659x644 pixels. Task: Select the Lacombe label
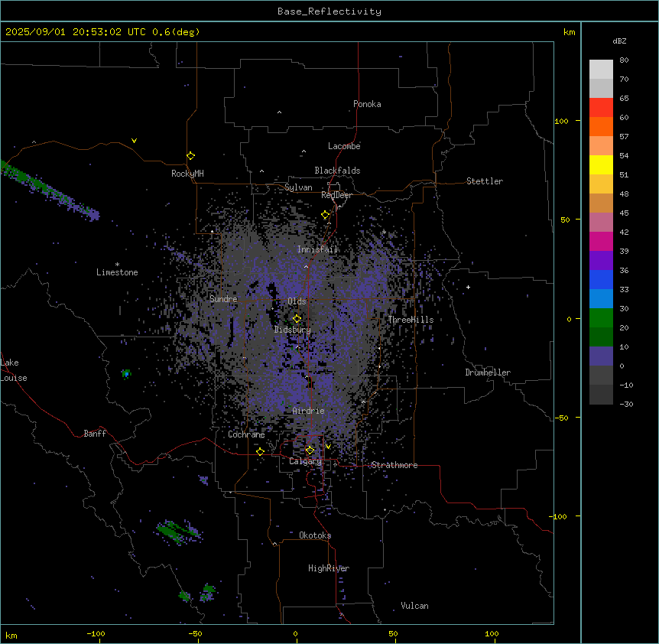344,146
